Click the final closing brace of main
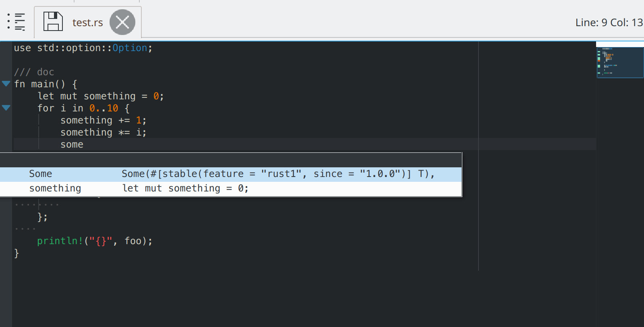This screenshot has height=327, width=644. click(x=17, y=253)
